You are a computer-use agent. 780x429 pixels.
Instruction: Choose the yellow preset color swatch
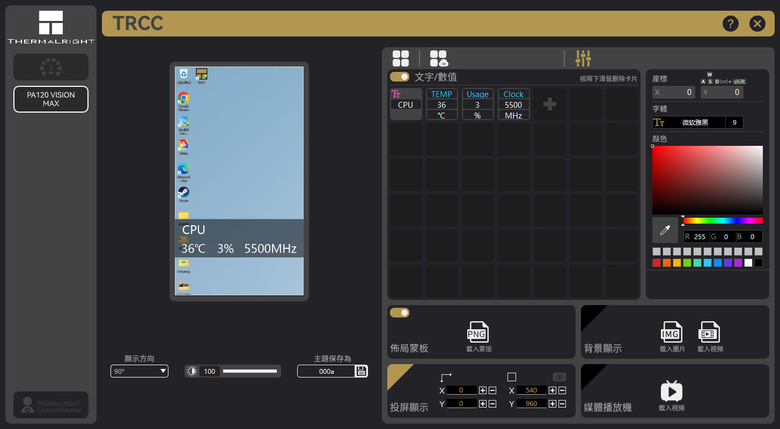[x=677, y=263]
